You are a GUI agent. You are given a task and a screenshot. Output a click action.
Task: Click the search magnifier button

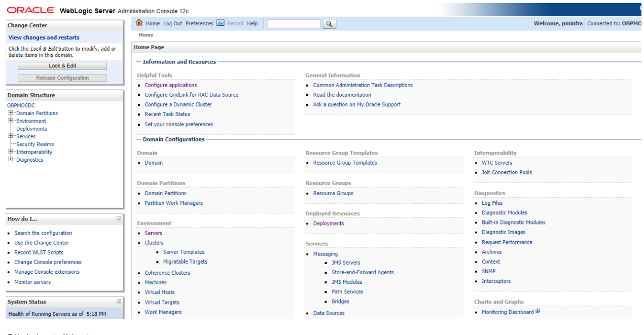coord(330,24)
